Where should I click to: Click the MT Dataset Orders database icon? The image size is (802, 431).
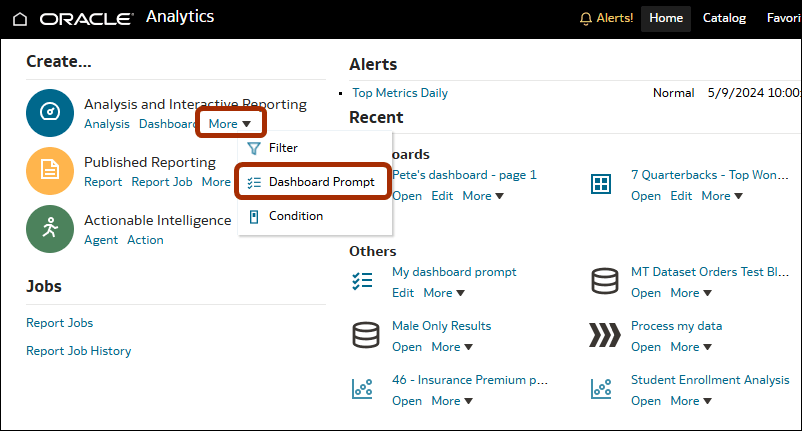tap(605, 281)
